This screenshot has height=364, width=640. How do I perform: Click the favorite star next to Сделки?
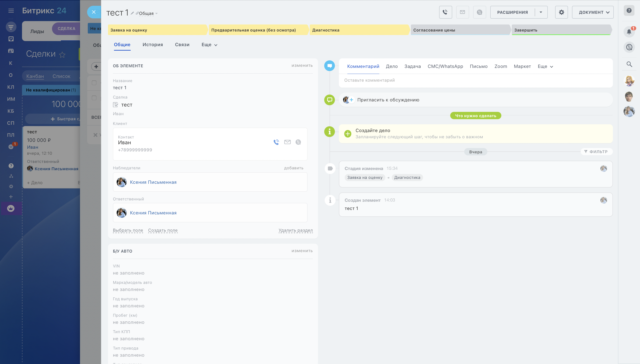[x=62, y=55]
